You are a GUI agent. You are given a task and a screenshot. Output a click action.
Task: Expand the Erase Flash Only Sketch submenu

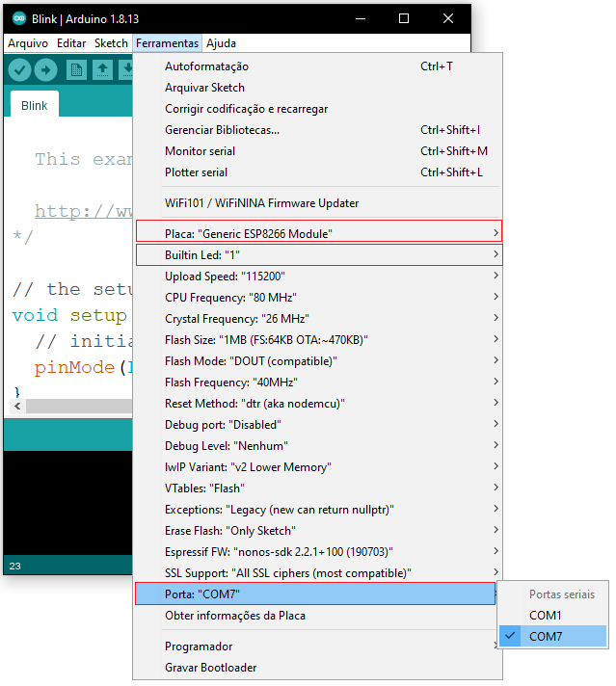click(x=318, y=531)
